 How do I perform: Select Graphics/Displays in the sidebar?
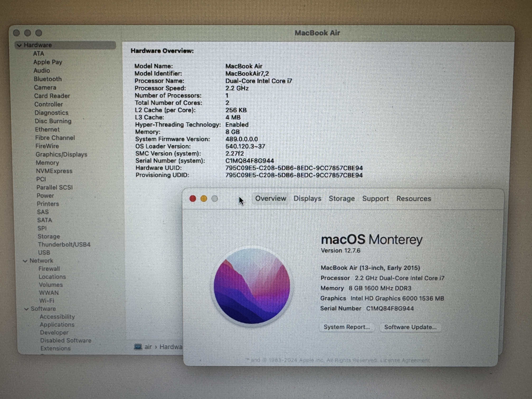click(x=61, y=154)
